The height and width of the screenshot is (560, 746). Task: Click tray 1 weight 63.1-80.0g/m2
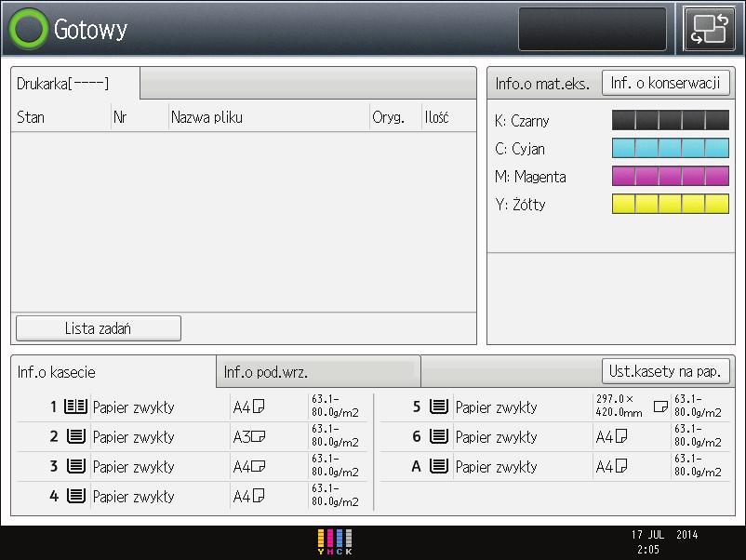tap(335, 406)
